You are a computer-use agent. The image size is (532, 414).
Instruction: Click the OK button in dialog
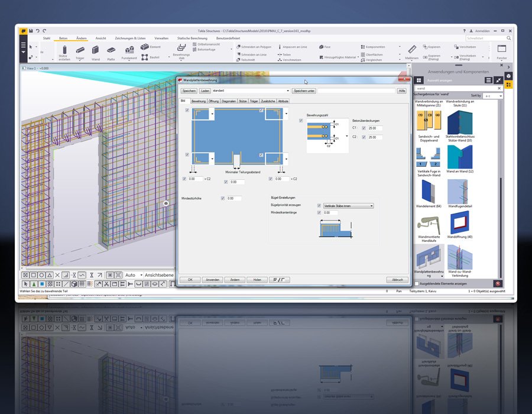pyautogui.click(x=190, y=280)
